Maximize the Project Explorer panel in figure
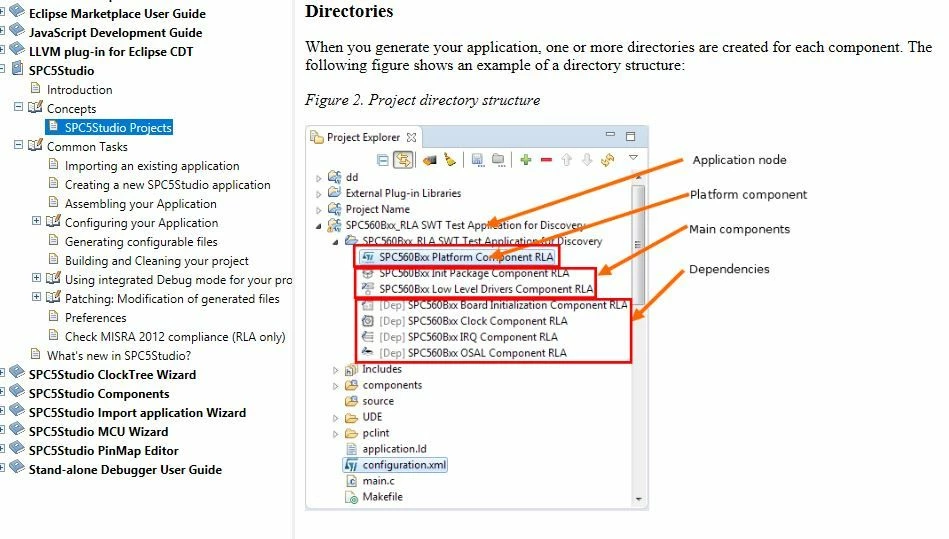This screenshot has height=539, width=949. click(630, 136)
